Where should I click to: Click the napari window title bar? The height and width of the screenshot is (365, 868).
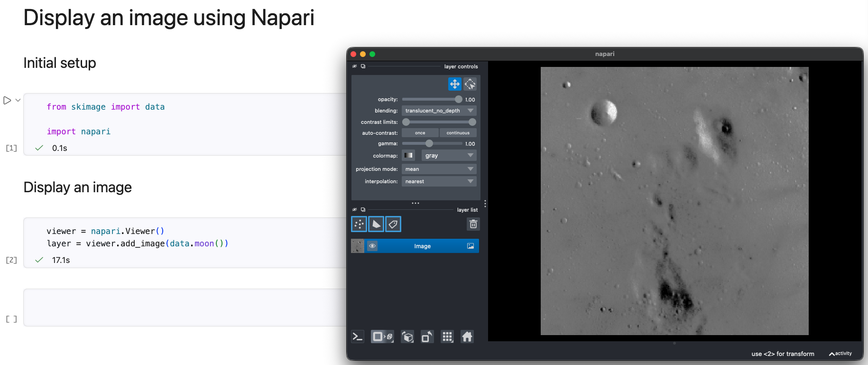click(x=605, y=54)
